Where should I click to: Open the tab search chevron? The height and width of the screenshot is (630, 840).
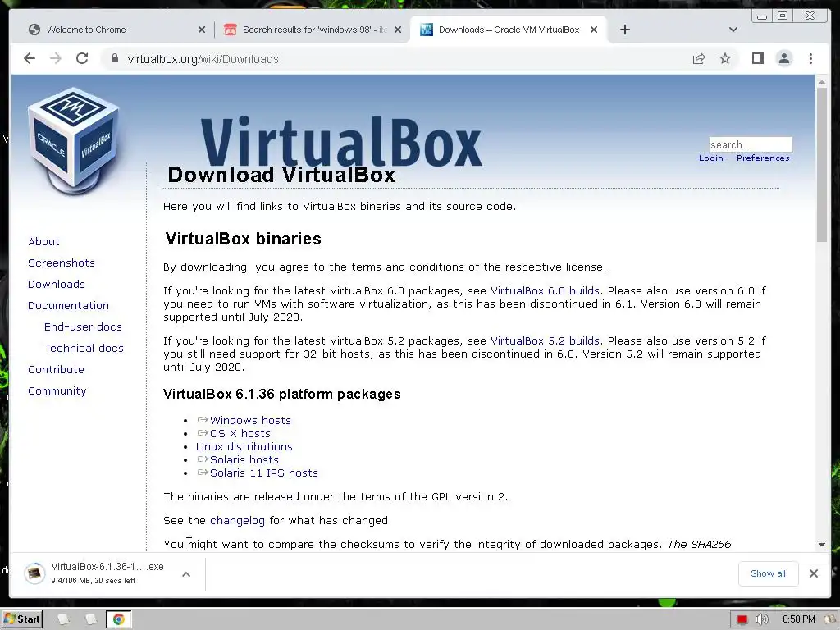(733, 30)
